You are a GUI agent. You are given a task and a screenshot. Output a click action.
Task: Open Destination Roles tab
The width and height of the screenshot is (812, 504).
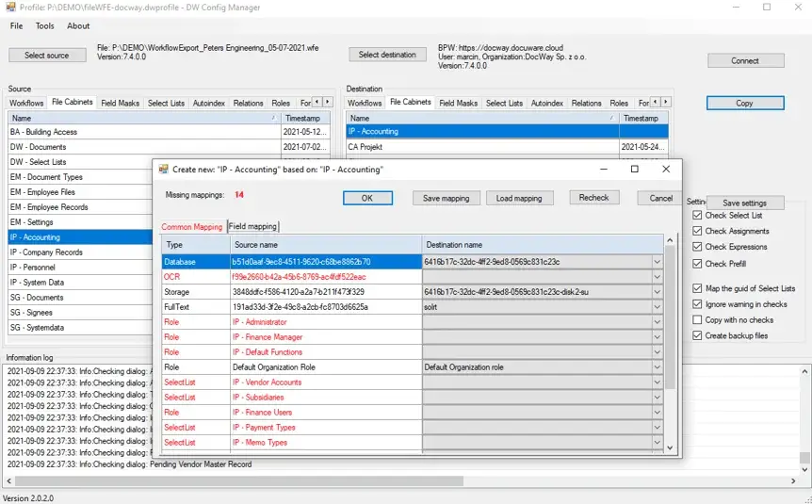(619, 103)
